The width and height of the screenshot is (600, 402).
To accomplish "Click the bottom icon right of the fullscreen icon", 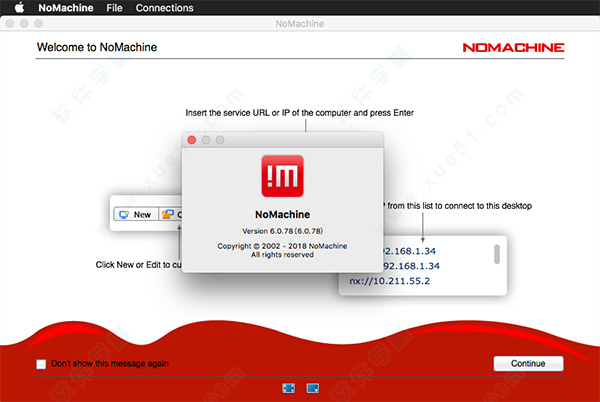I will (313, 388).
